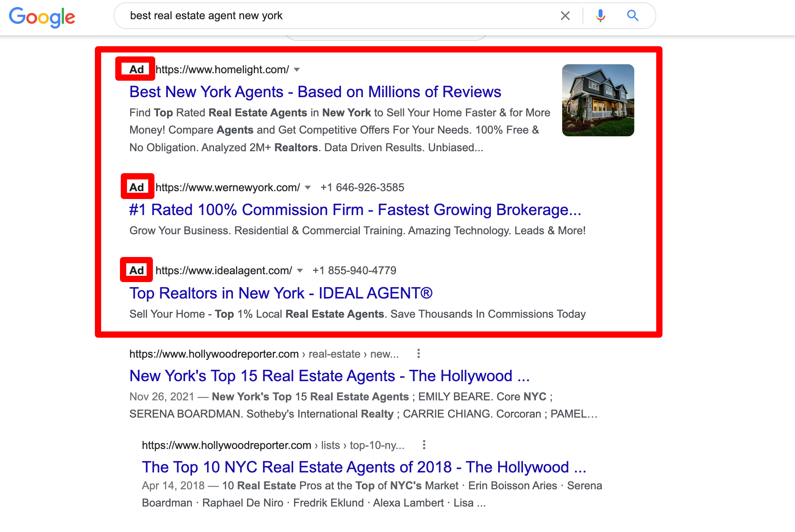Expand the idealagent.com ad dropdown arrow
This screenshot has width=795, height=532.
300,271
